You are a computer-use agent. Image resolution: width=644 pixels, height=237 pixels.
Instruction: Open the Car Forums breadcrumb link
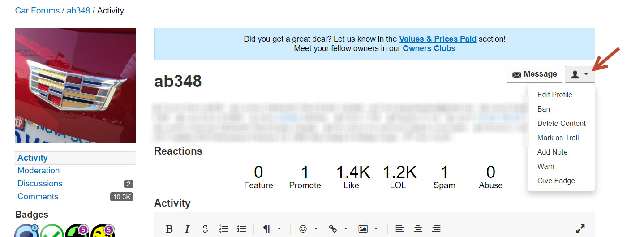(x=37, y=10)
